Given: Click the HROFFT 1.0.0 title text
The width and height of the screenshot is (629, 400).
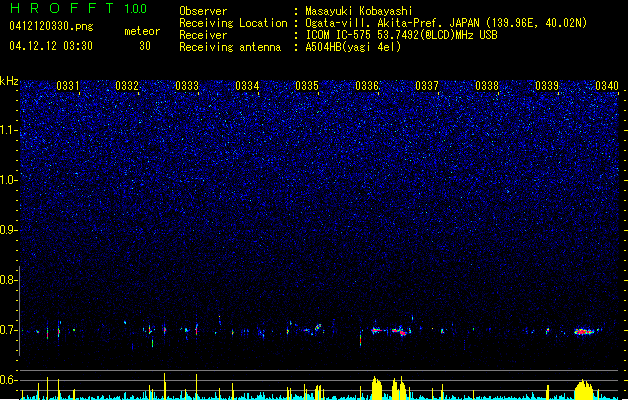Looking at the screenshot, I should click(x=79, y=8).
